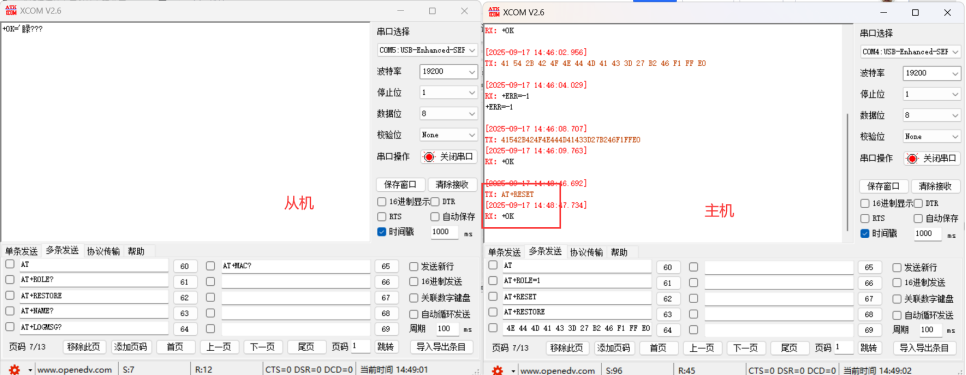
Task: Open data bits dropdown in COM4 window
Action: tap(932, 115)
